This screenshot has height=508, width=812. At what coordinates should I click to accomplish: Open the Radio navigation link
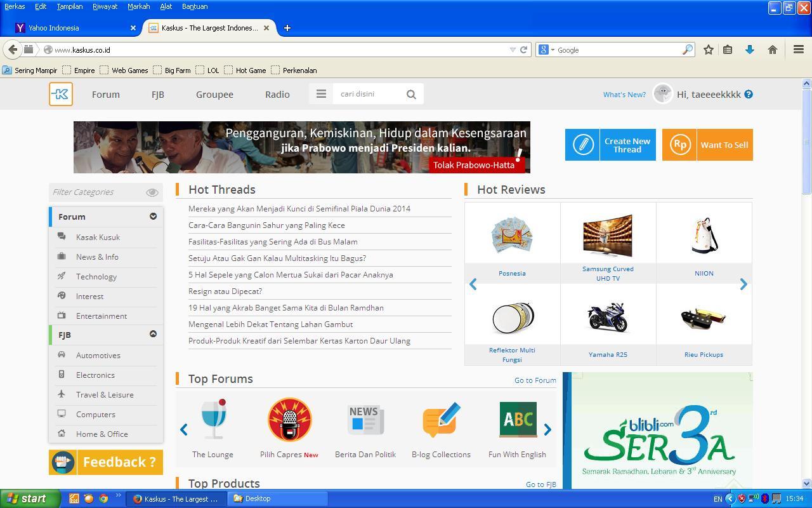(x=277, y=94)
